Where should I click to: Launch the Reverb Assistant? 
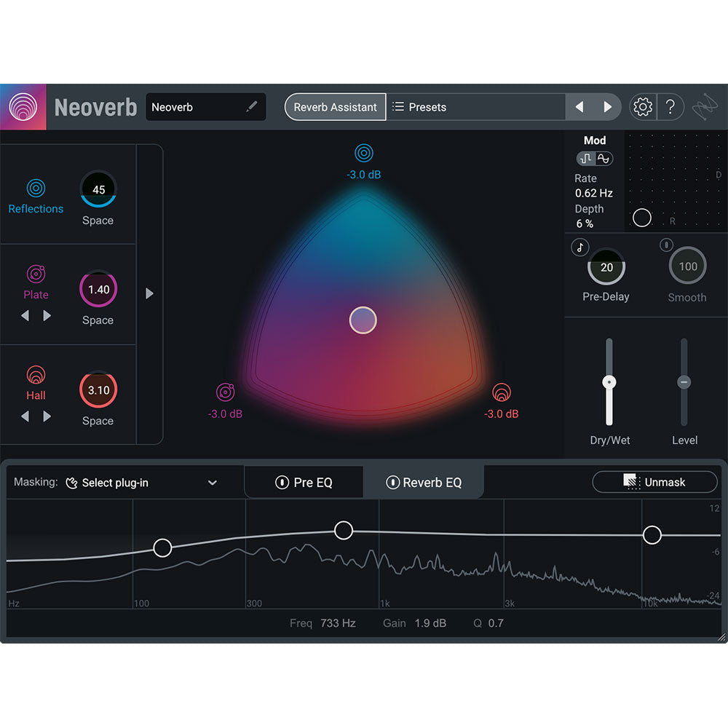coord(335,106)
